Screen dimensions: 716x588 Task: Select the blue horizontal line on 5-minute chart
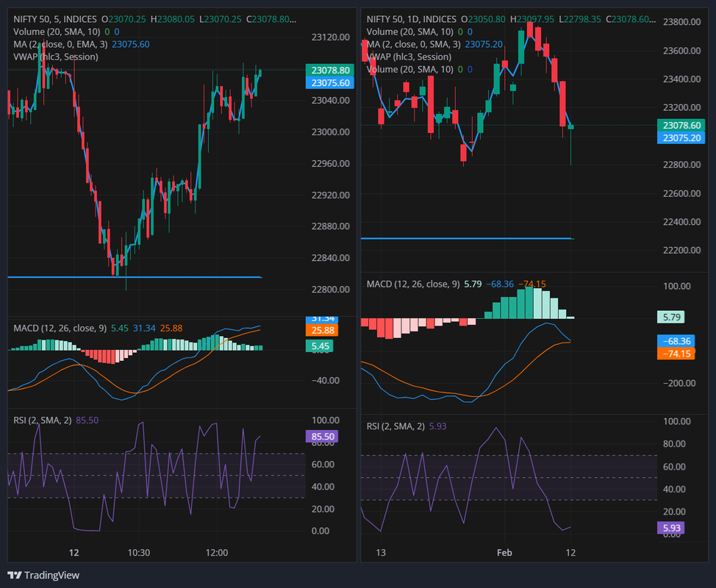point(135,277)
